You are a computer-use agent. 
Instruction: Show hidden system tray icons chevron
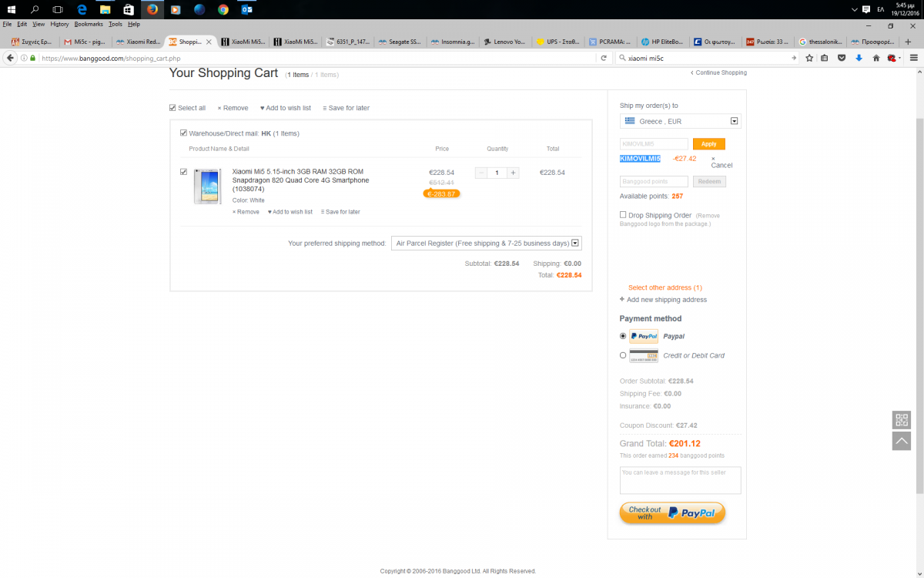[854, 9]
